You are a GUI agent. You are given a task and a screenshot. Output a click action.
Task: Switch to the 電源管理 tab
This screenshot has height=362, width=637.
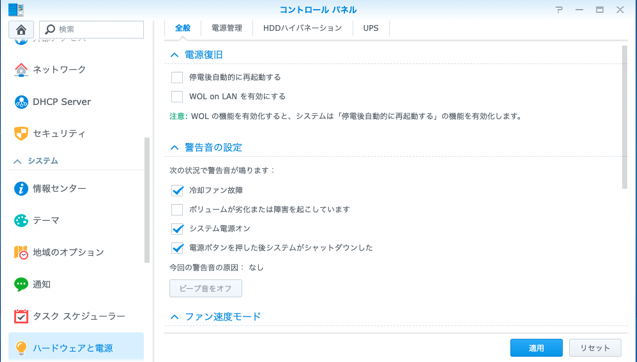tap(227, 28)
